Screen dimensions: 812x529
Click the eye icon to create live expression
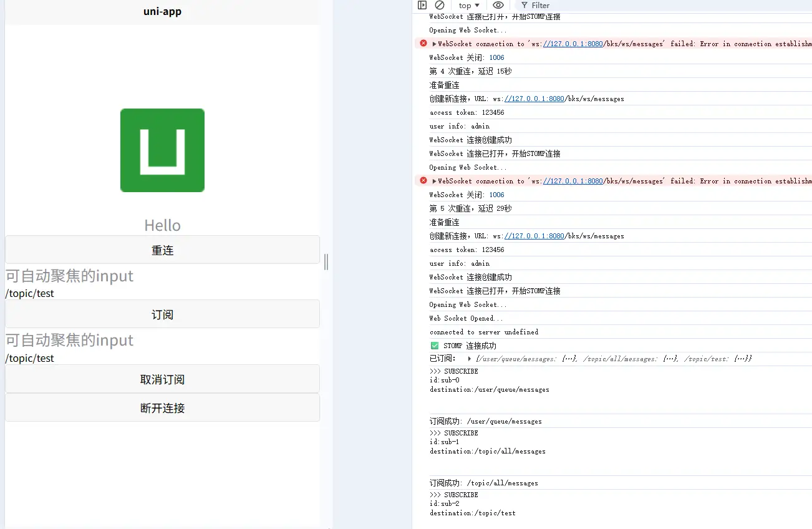tap(498, 6)
